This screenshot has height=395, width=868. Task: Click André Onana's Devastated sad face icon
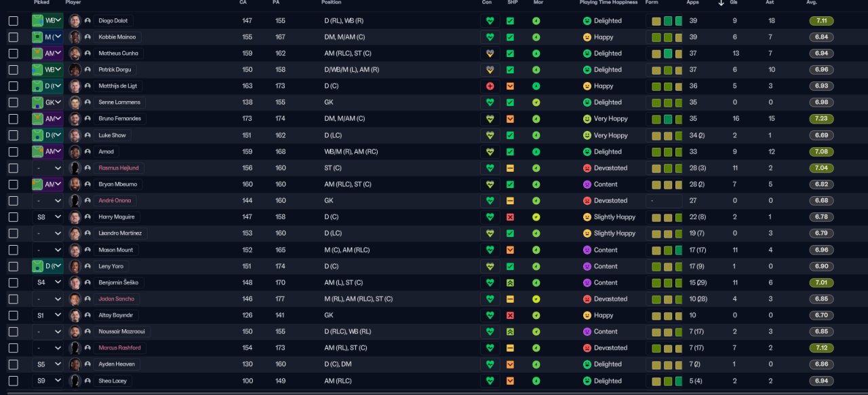[x=587, y=201]
